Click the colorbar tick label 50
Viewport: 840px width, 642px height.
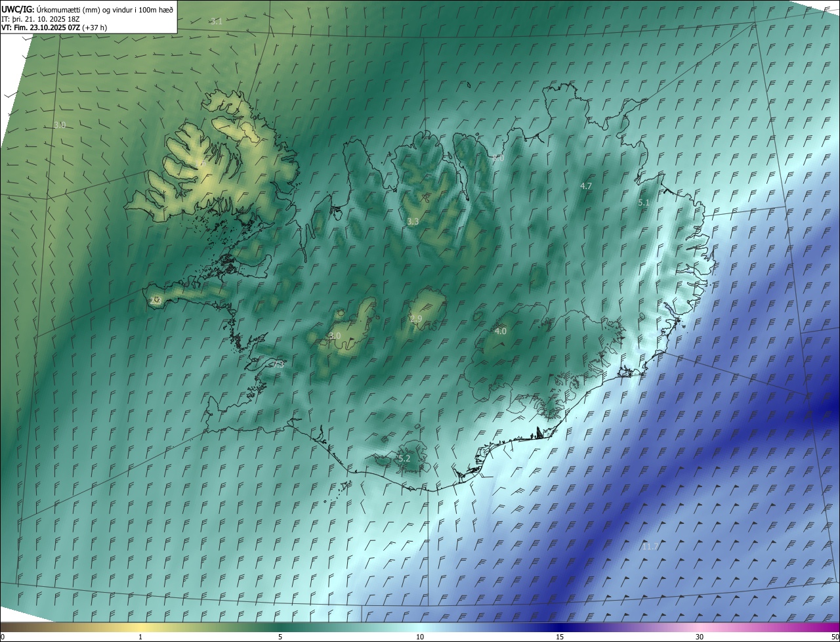click(x=835, y=637)
